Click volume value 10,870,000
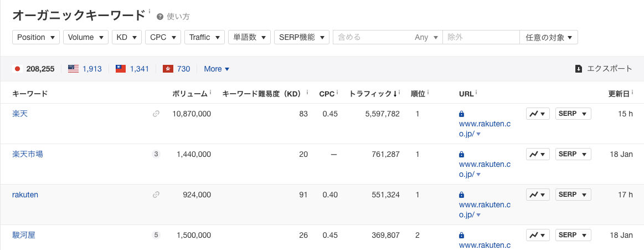The height and width of the screenshot is (250, 644). click(x=191, y=114)
